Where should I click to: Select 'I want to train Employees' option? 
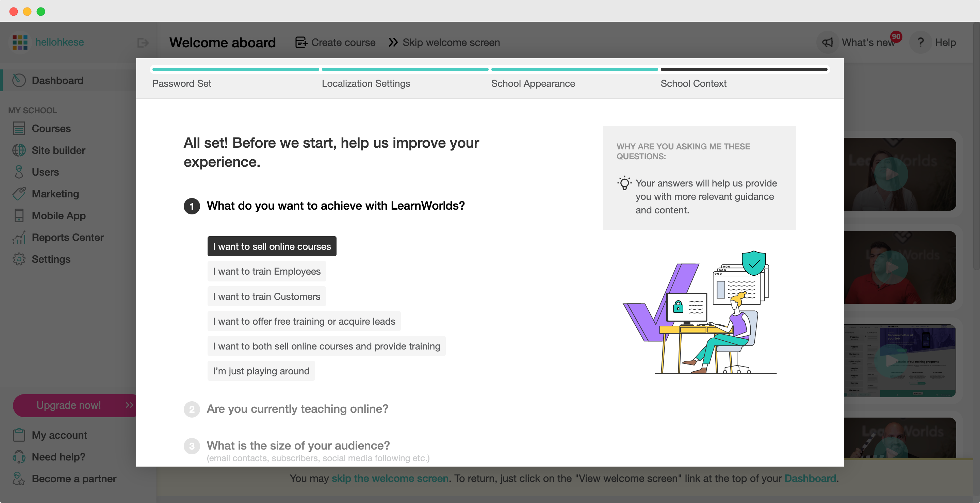267,271
